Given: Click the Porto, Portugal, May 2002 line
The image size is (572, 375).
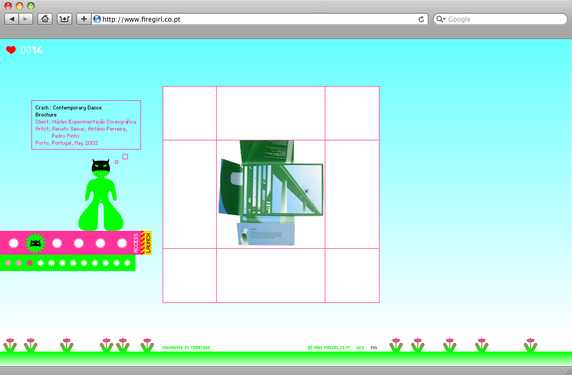Looking at the screenshot, I should [66, 143].
